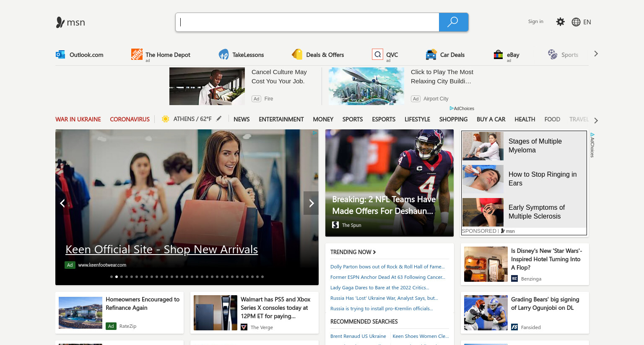
Task: Open Former ESPN Anchor trending story
Action: click(x=388, y=277)
